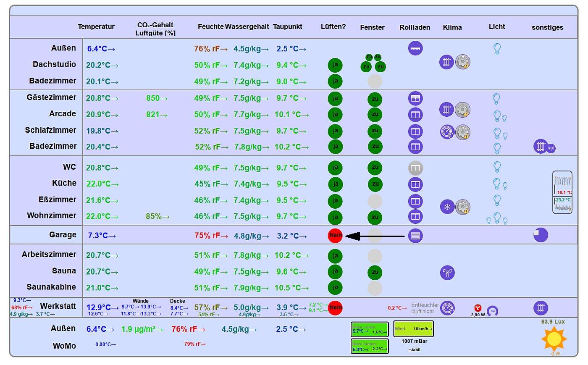Viewport: 588px width, 365px height.
Task: Open the Schlafzimmer dehumidifier gauge icon
Action: (447, 132)
